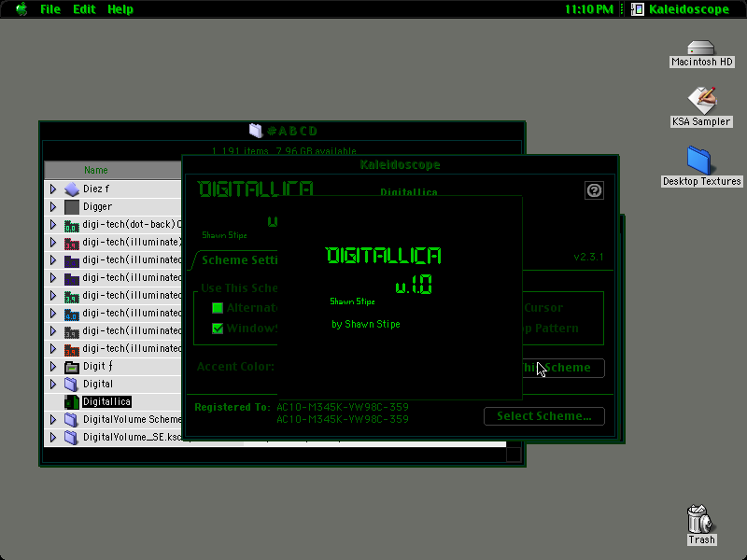Click the menu bar clock showing 11:10 PM
This screenshot has width=747, height=560.
coord(589,9)
